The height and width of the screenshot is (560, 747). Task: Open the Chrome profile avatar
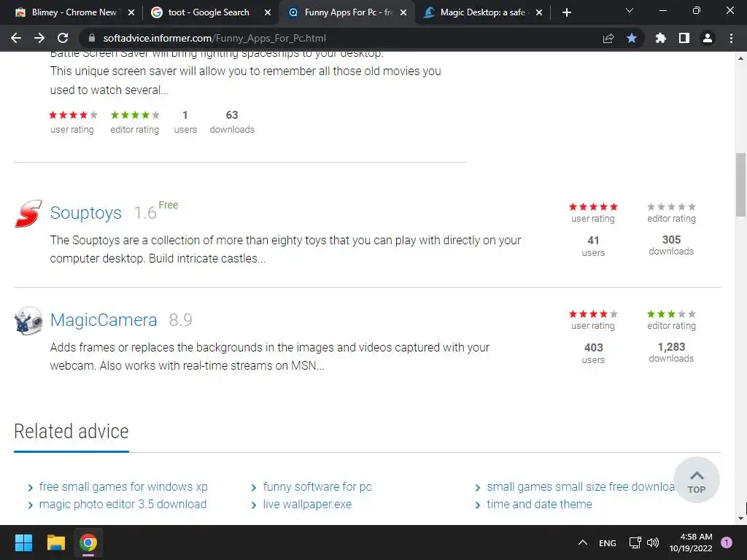pyautogui.click(x=708, y=38)
